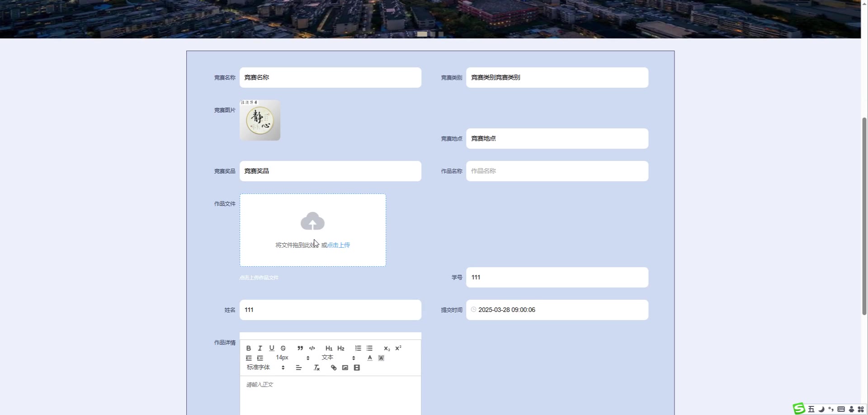Open the 标准字体 font family dropdown
The height and width of the screenshot is (415, 868).
265,368
